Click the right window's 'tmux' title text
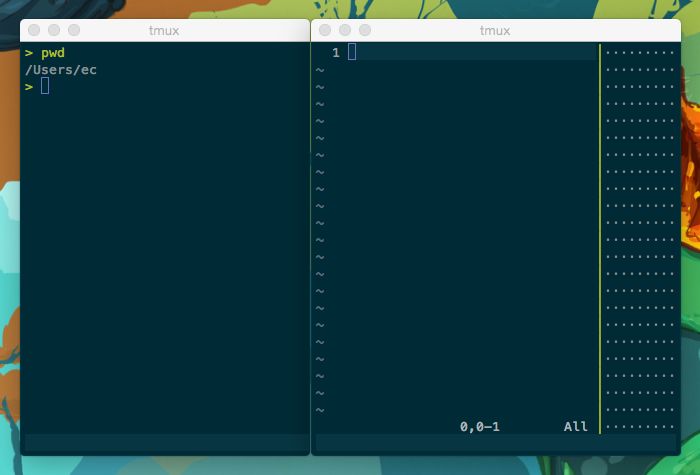 point(495,30)
